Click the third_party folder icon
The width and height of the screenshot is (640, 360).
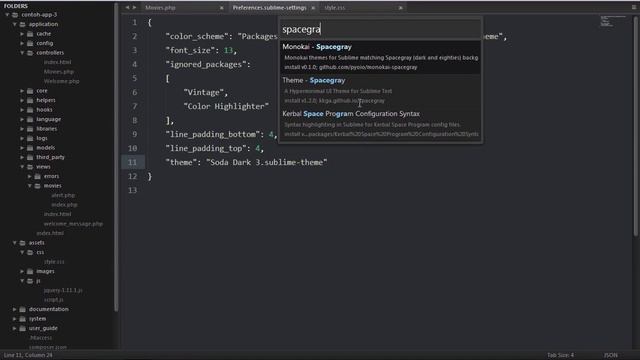click(x=30, y=157)
